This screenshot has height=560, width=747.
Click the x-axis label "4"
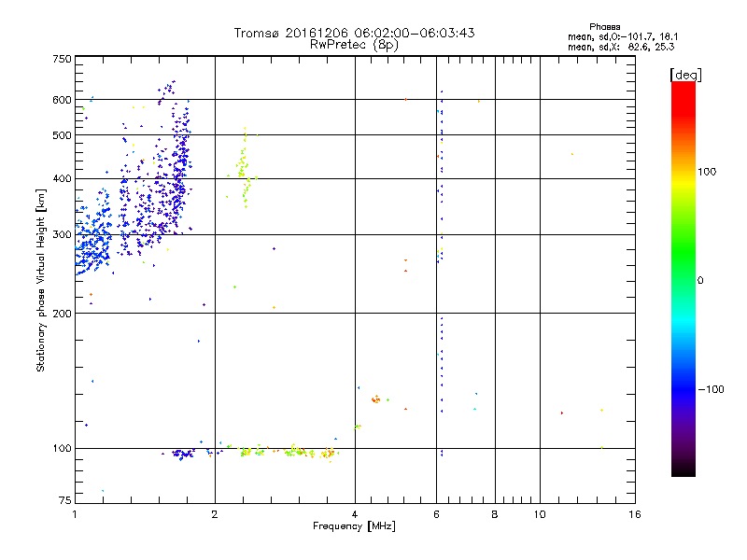[x=355, y=515]
